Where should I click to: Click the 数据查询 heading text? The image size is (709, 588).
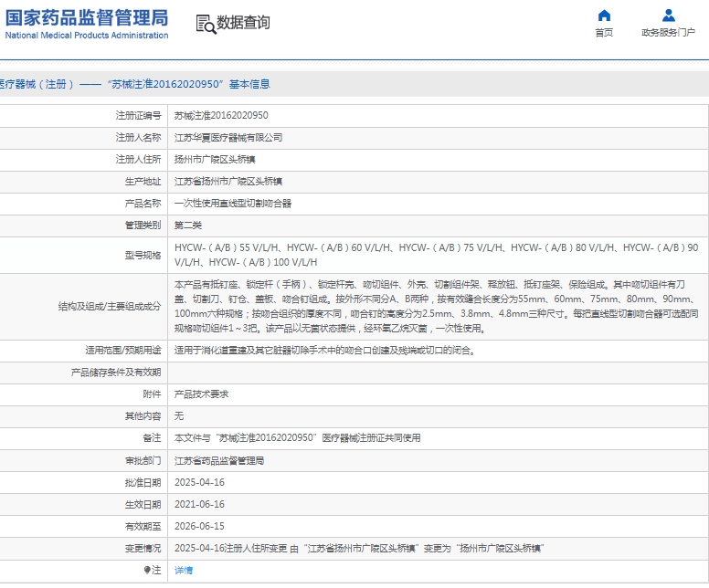click(x=243, y=22)
